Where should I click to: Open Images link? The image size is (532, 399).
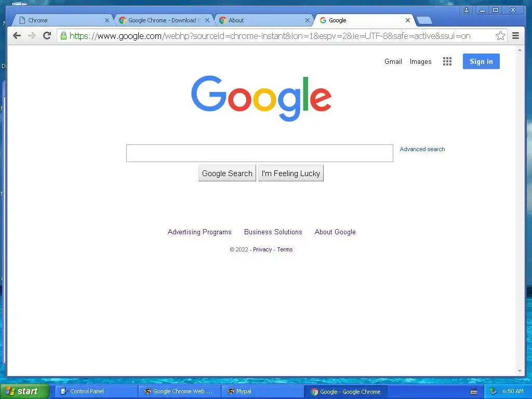tap(420, 61)
